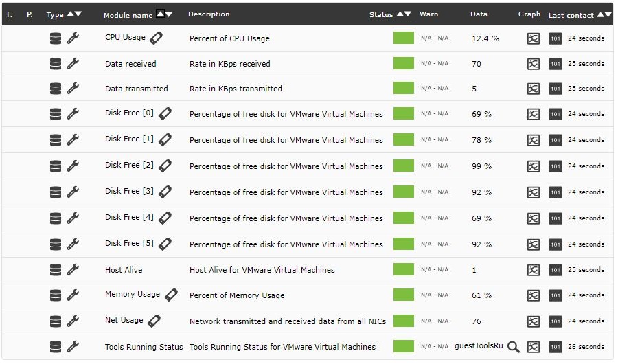
Task: Click magnifier icon next to guestToolsRu data
Action: [x=513, y=347]
